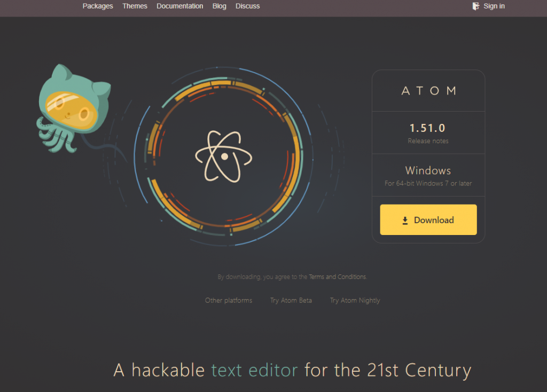Click the 1.51.0 version number
Viewport: 547px width, 392px height.
point(427,128)
